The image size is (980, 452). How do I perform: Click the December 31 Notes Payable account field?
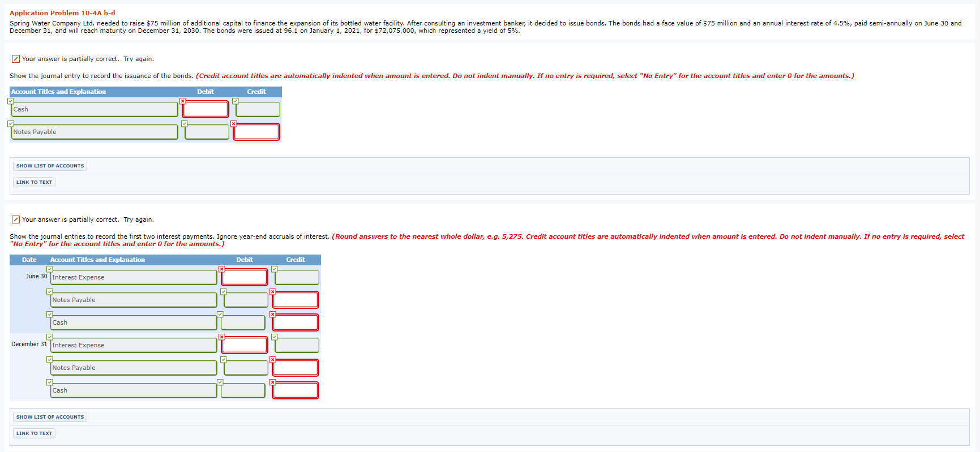click(134, 368)
